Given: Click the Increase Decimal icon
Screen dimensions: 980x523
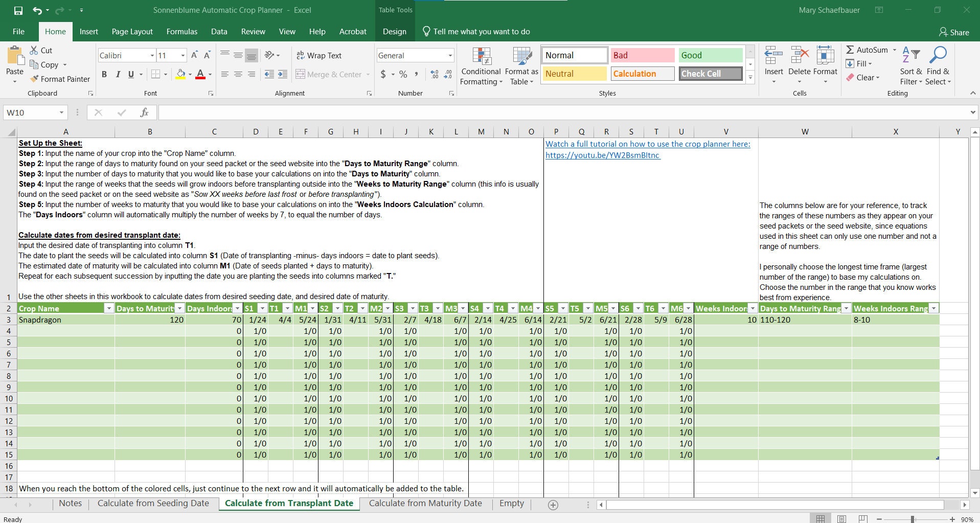Looking at the screenshot, I should point(434,74).
